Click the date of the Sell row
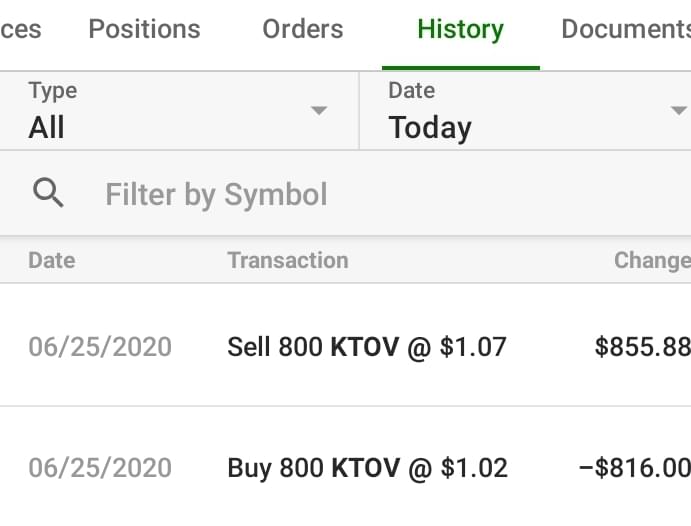 pos(100,347)
